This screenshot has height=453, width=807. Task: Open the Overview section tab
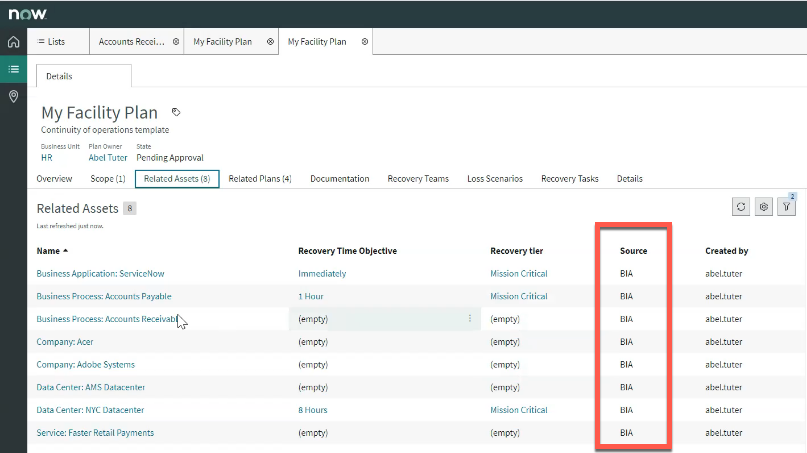coord(54,179)
